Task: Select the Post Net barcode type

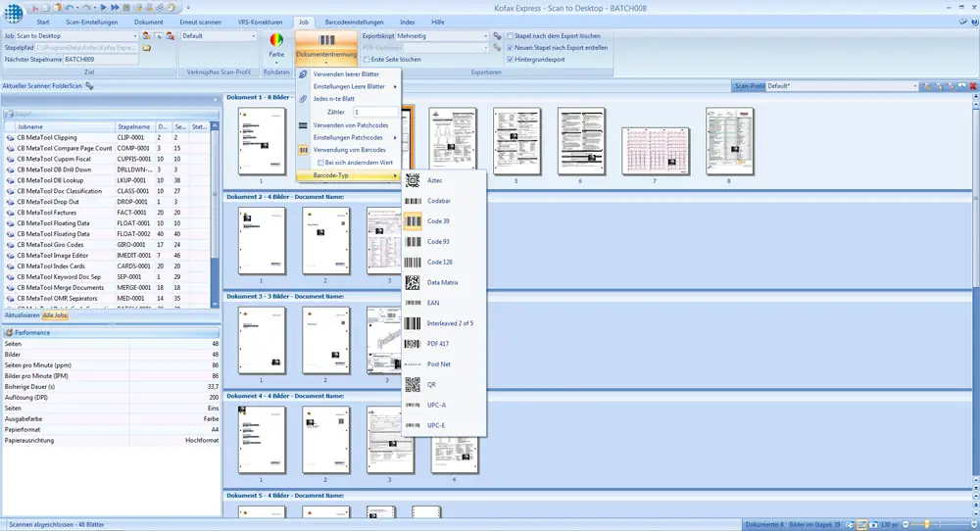Action: (x=444, y=364)
